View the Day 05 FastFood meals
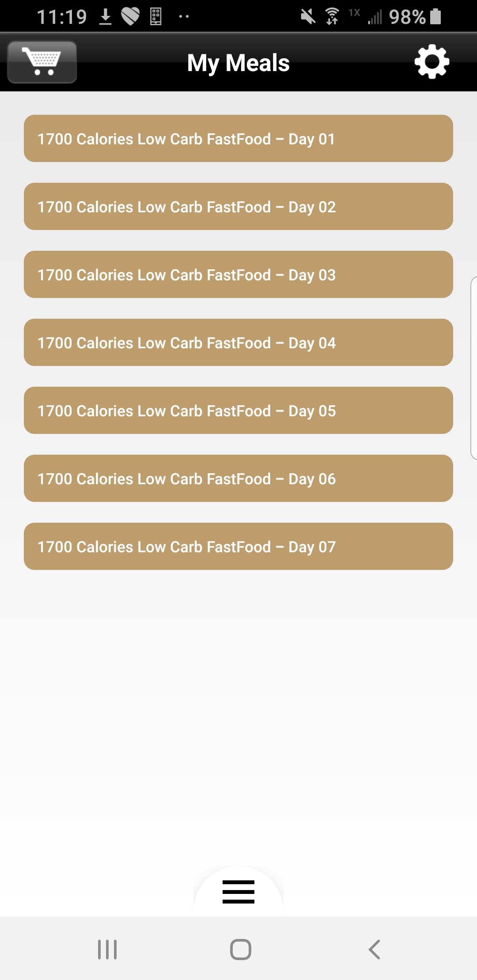This screenshot has height=980, width=477. pos(238,411)
